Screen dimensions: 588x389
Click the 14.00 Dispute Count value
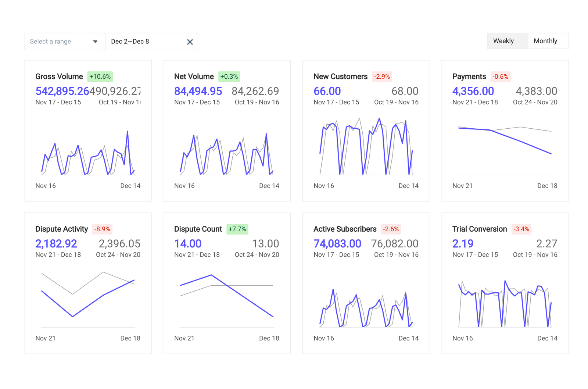(187, 243)
